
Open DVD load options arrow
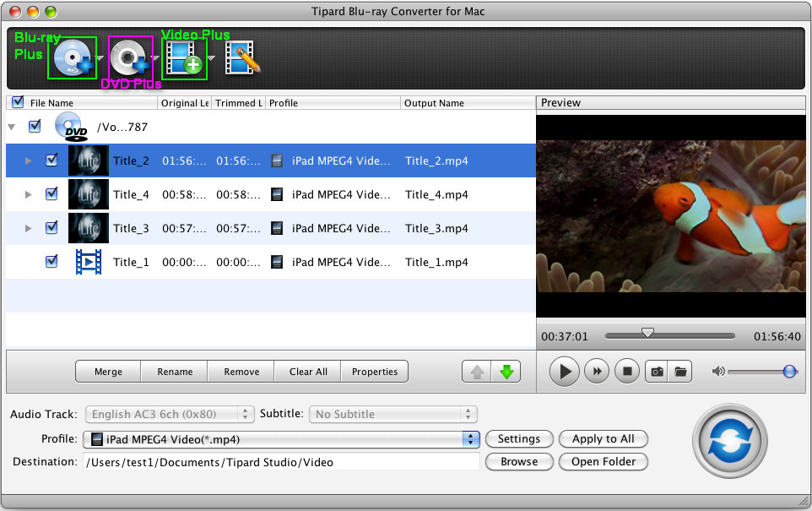click(155, 58)
